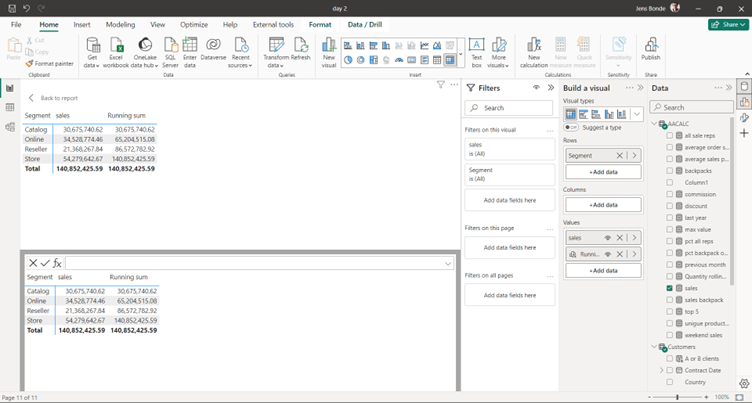The height and width of the screenshot is (403, 752).
Task: Collapse the Customers table
Action: point(654,347)
